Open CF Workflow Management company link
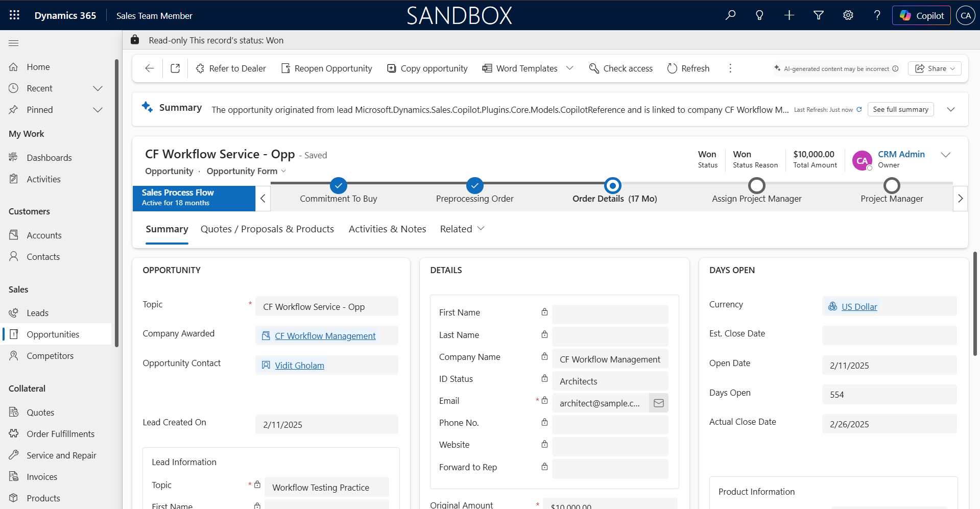Image resolution: width=980 pixels, height=509 pixels. point(325,336)
